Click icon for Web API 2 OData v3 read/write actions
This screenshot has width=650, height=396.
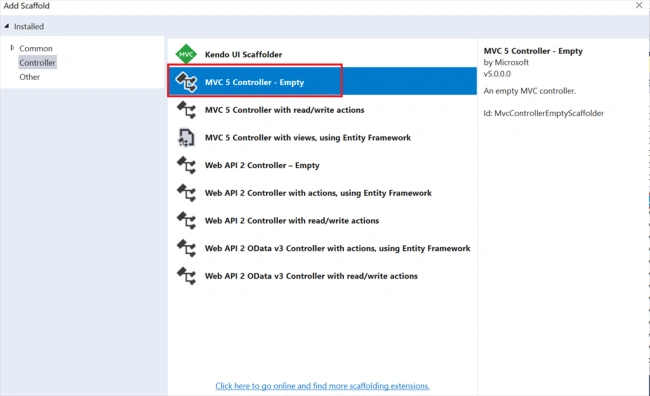[x=186, y=276]
